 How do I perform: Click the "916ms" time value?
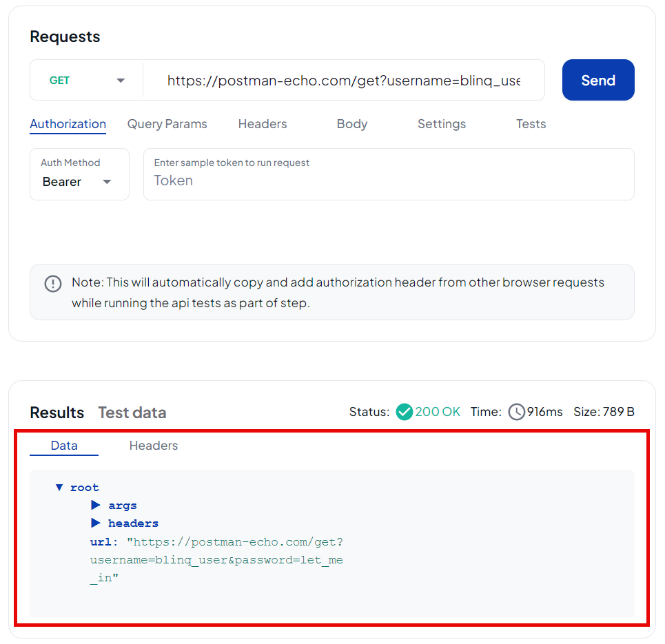(544, 412)
